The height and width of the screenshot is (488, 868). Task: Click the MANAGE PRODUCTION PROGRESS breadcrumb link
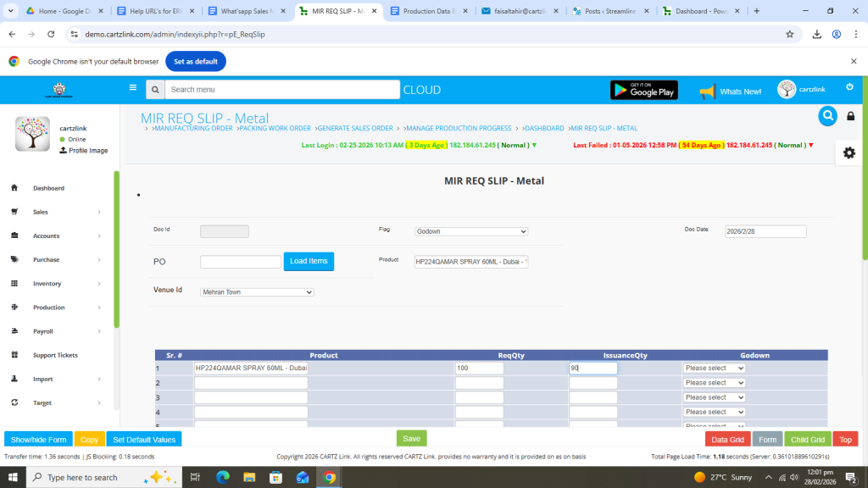[x=457, y=129]
